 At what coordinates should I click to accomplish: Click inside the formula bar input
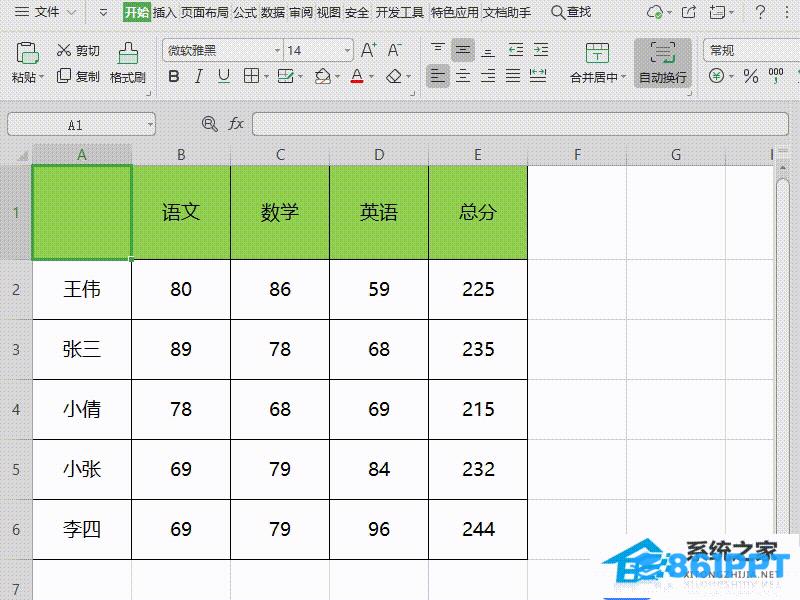pos(520,124)
